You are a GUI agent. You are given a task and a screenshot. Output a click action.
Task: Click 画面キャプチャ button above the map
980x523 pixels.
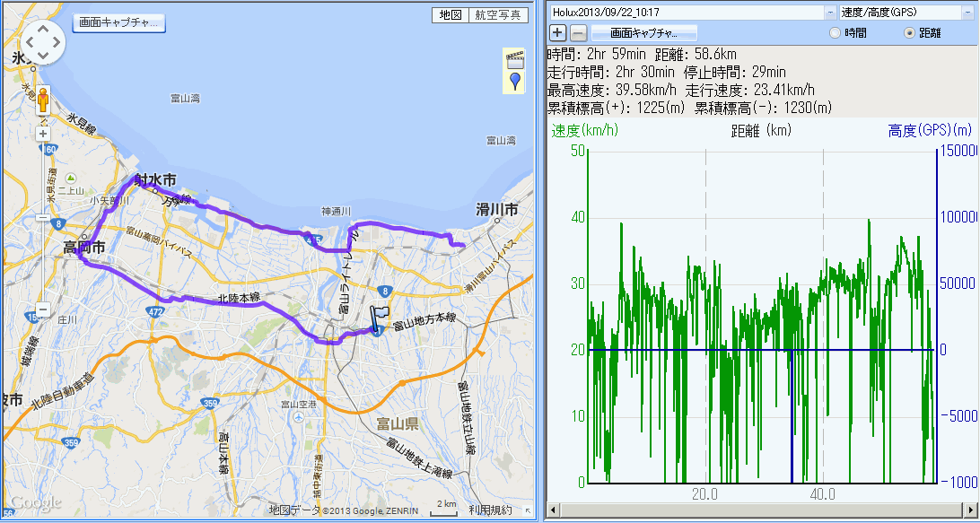coord(119,22)
